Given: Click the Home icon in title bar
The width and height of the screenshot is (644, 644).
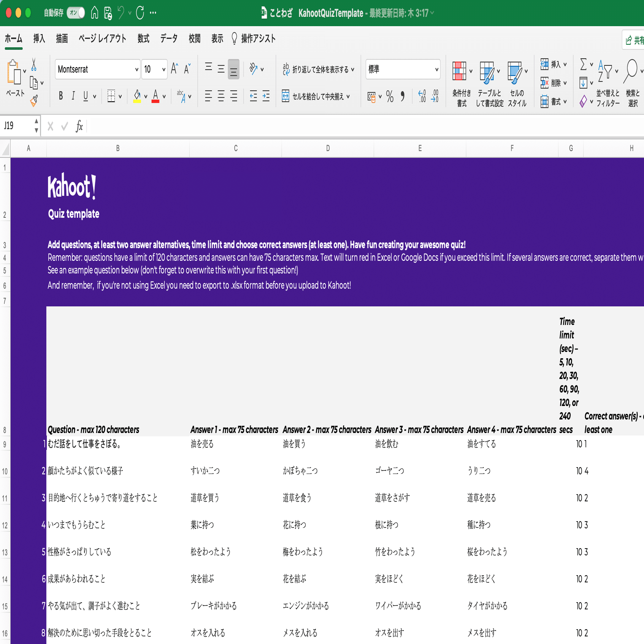Looking at the screenshot, I should click(95, 13).
